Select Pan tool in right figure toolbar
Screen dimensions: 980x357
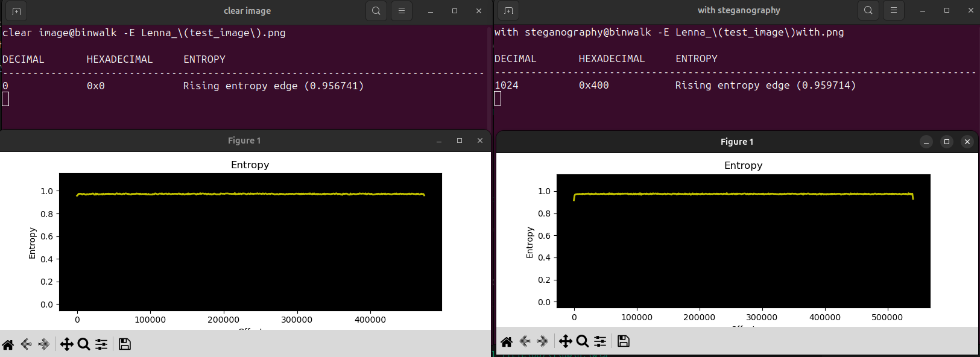click(566, 342)
